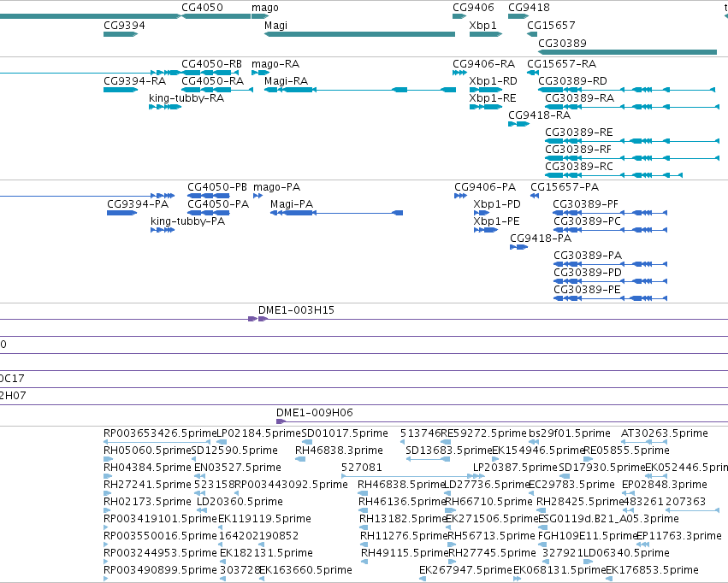The width and height of the screenshot is (728, 583).
Task: Select the Xbp1-PE protein label
Action: tap(496, 221)
